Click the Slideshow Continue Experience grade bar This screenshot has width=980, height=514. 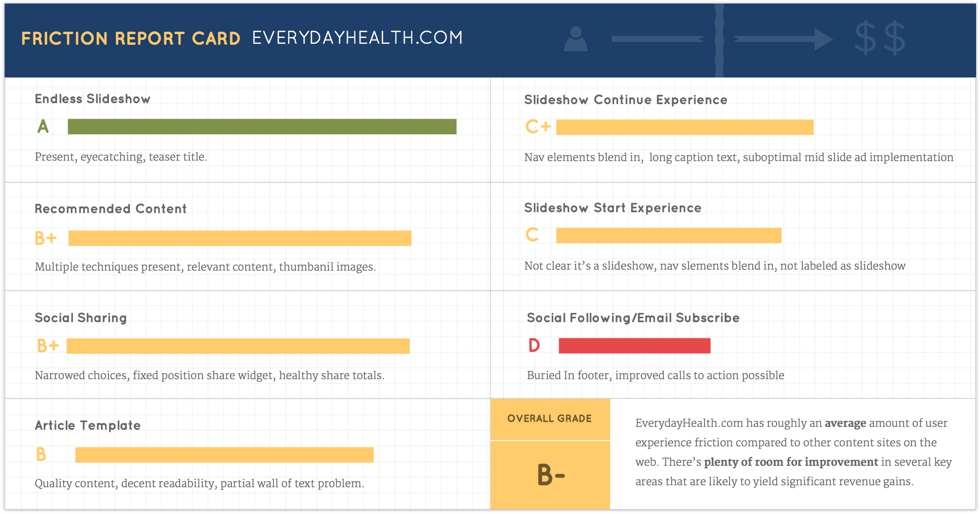click(685, 127)
